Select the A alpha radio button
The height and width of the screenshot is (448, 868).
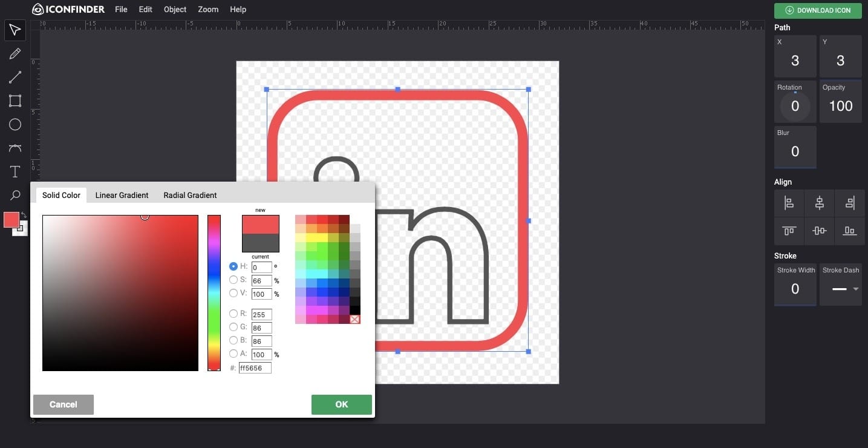click(x=233, y=354)
